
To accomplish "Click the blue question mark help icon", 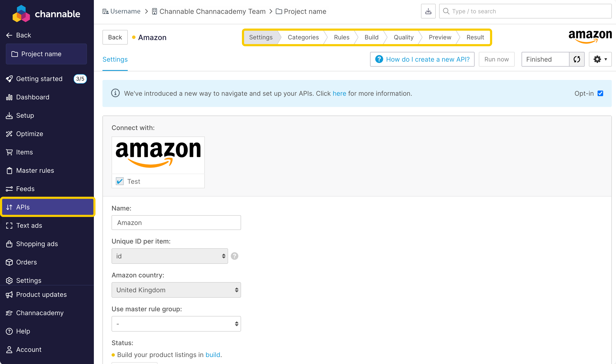I will pyautogui.click(x=379, y=59).
